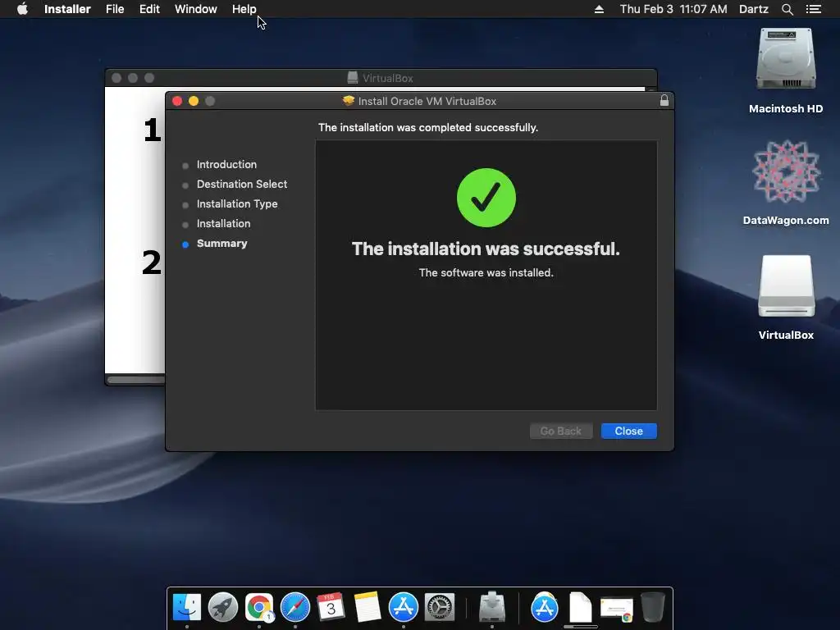Select the Introduction step in sidebar
This screenshot has width=840, height=630.
pyautogui.click(x=226, y=164)
